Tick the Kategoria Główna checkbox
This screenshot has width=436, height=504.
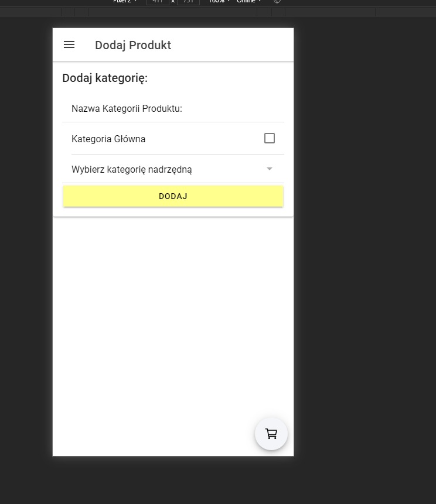tap(270, 138)
